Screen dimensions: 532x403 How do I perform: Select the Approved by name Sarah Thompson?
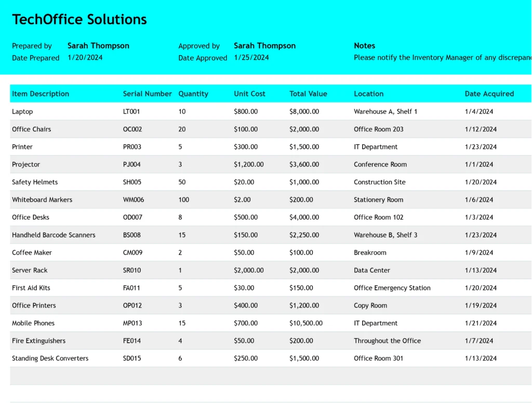click(264, 46)
